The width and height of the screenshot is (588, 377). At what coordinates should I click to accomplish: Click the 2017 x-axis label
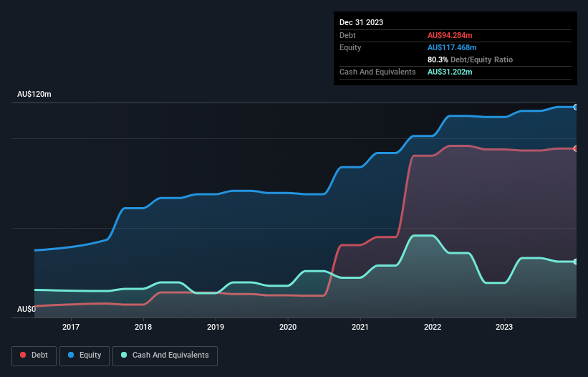click(71, 327)
